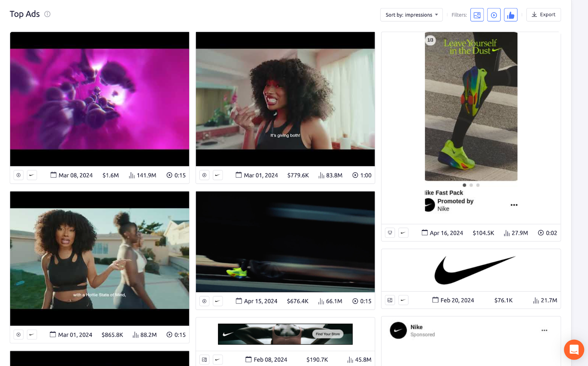The width and height of the screenshot is (588, 366).
Task: Click display type icon on Apr 16 ad
Action: [x=390, y=233]
